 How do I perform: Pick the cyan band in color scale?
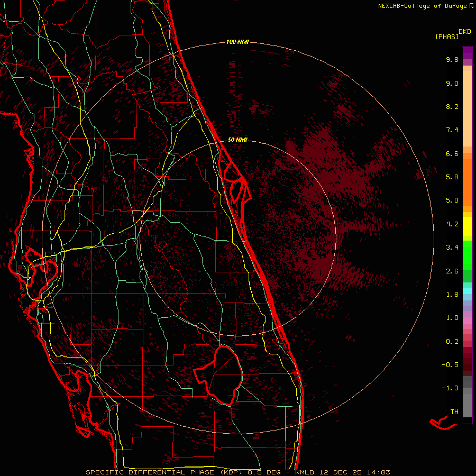coord(467,291)
